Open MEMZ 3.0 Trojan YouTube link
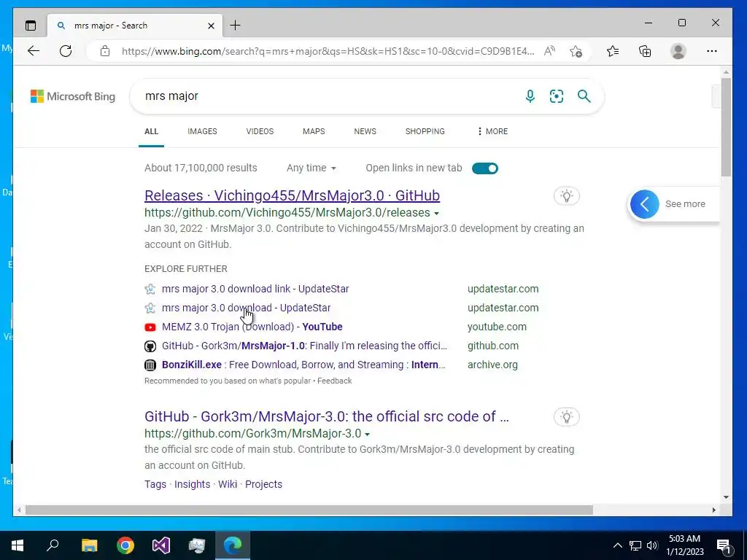Image resolution: width=747 pixels, height=560 pixels. tap(252, 327)
